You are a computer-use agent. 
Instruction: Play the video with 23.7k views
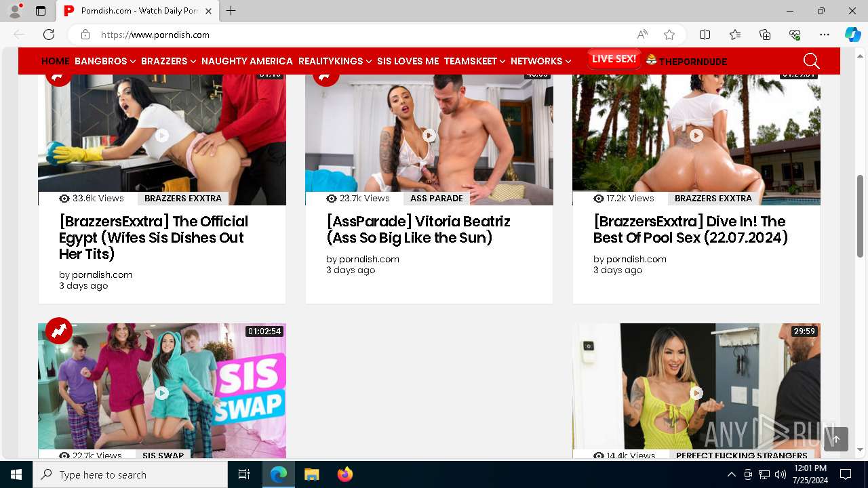[429, 136]
